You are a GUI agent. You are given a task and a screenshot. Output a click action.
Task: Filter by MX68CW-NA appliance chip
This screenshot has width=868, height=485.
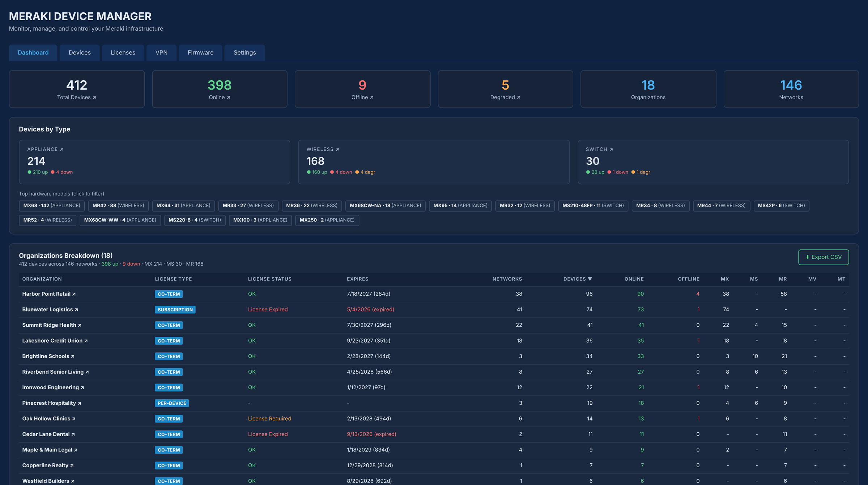(x=386, y=206)
